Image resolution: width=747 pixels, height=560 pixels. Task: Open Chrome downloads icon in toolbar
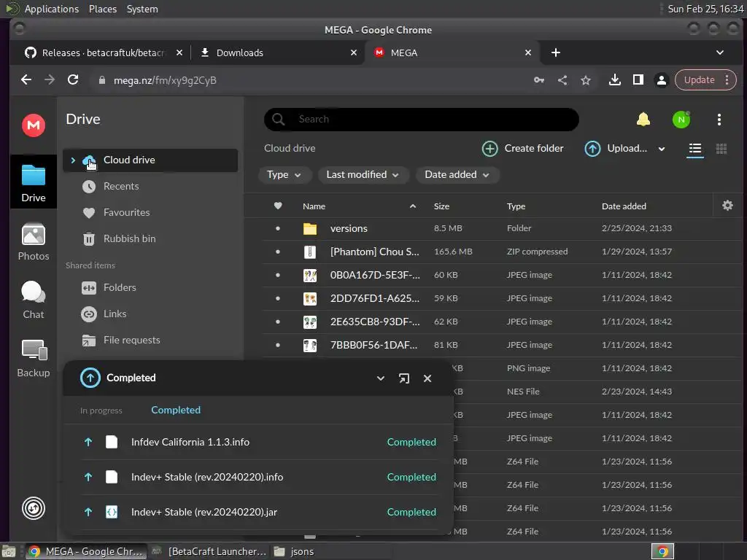614,80
